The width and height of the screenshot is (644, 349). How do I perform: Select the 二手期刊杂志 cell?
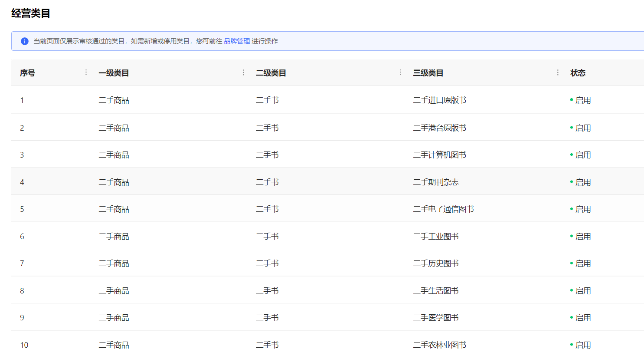pos(436,182)
